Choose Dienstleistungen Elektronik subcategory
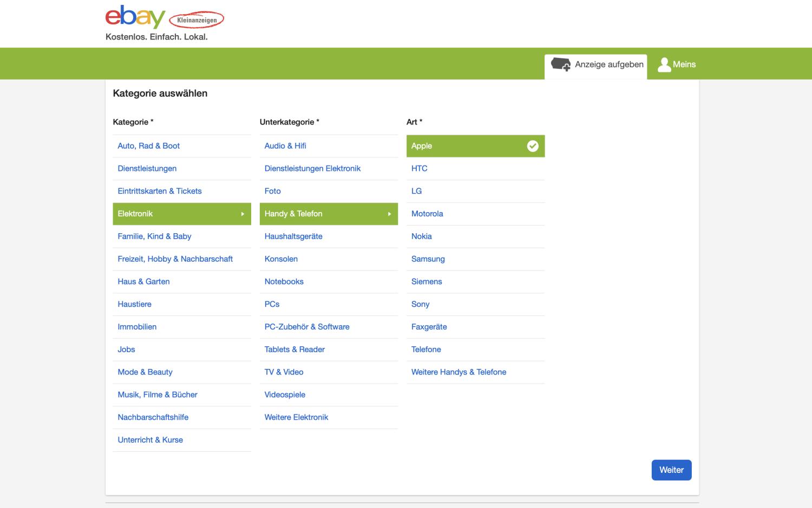The width and height of the screenshot is (812, 508). (x=329, y=169)
